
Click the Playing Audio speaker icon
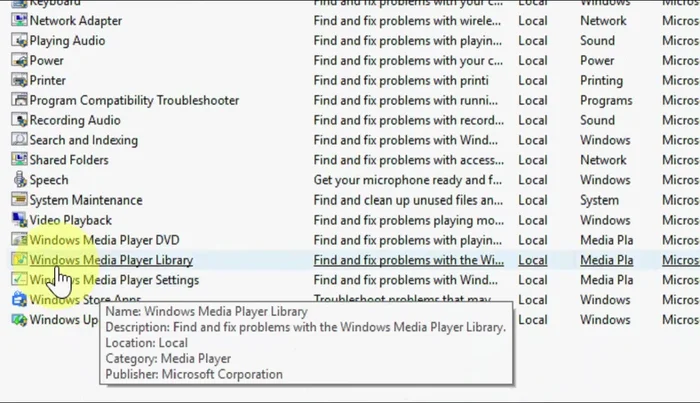[19, 41]
